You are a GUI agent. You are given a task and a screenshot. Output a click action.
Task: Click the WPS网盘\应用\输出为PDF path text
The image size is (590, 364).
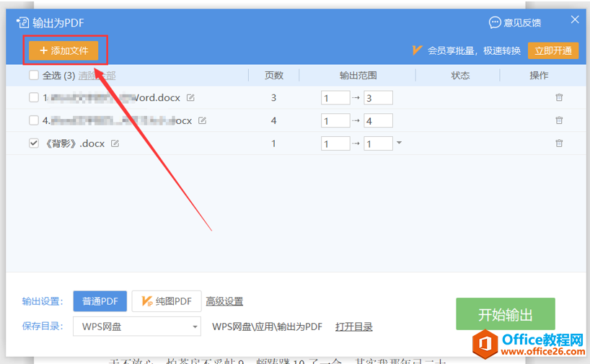pos(267,327)
